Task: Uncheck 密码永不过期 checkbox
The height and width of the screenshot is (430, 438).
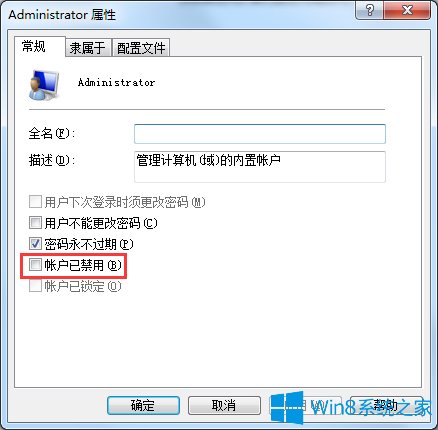Action: pos(35,244)
